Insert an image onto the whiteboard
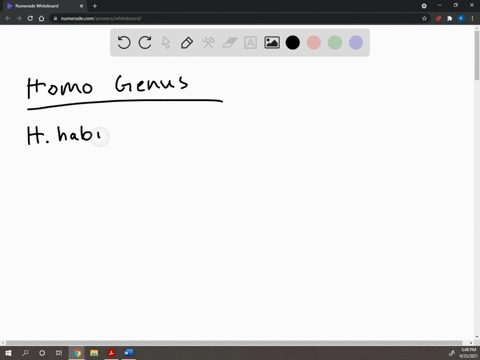Image resolution: width=480 pixels, height=360 pixels. coord(272,43)
